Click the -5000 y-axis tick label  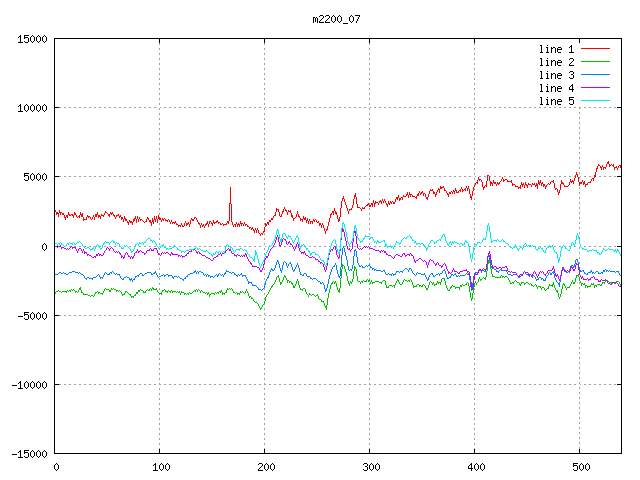[x=30, y=315]
